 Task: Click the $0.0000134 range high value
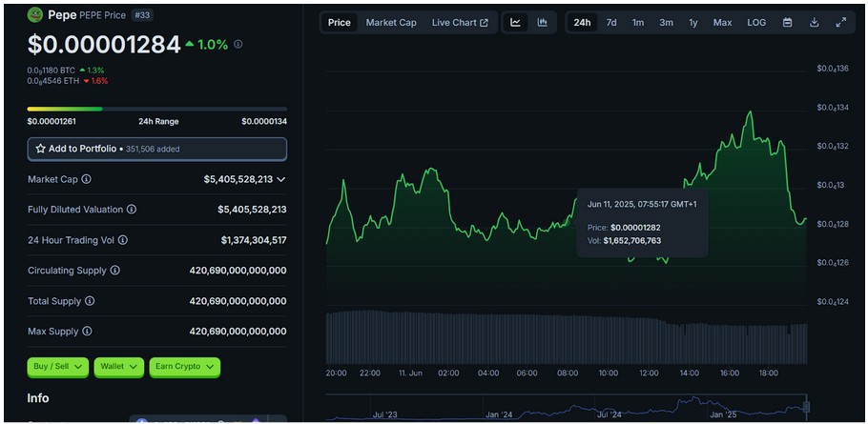pos(264,122)
